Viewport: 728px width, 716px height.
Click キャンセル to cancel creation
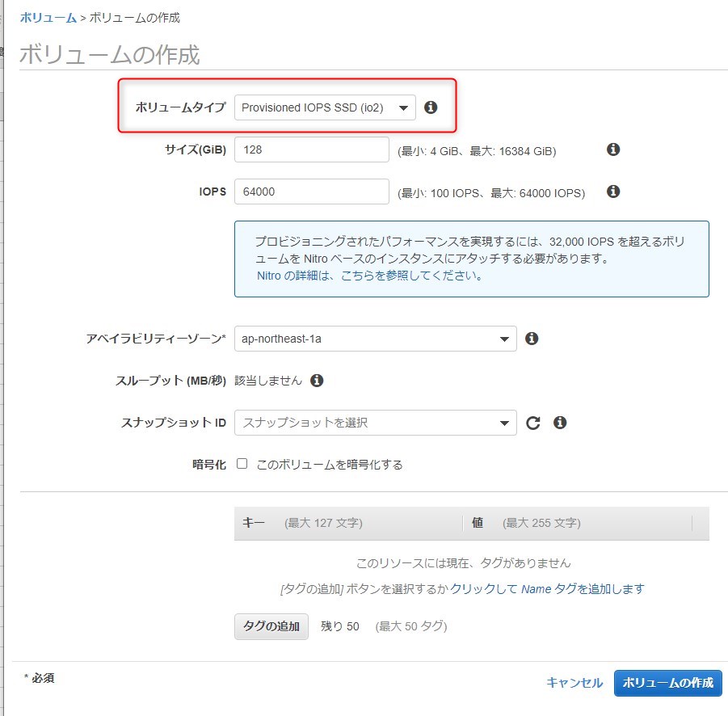tap(574, 683)
